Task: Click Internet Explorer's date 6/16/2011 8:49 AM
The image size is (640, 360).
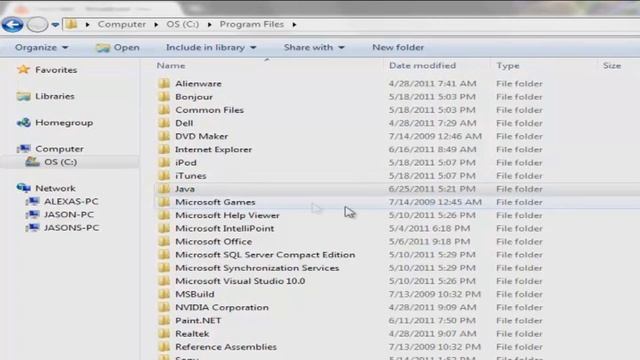Action: (432, 149)
